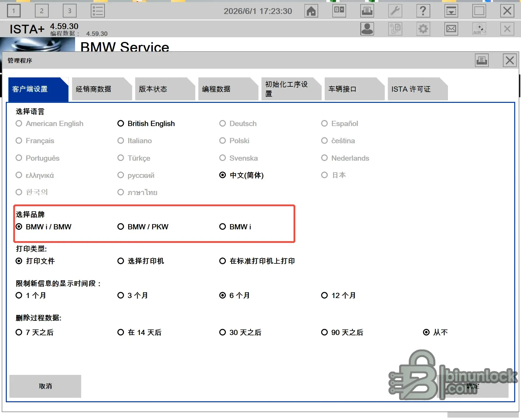Click the user profile icon
Image resolution: width=521 pixels, height=420 pixels.
(x=367, y=29)
